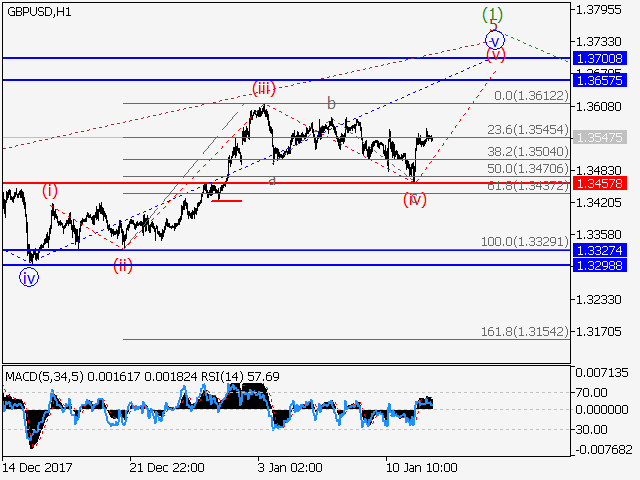The image size is (640, 480).
Task: Click the green (1) wave label
Action: 493,14
